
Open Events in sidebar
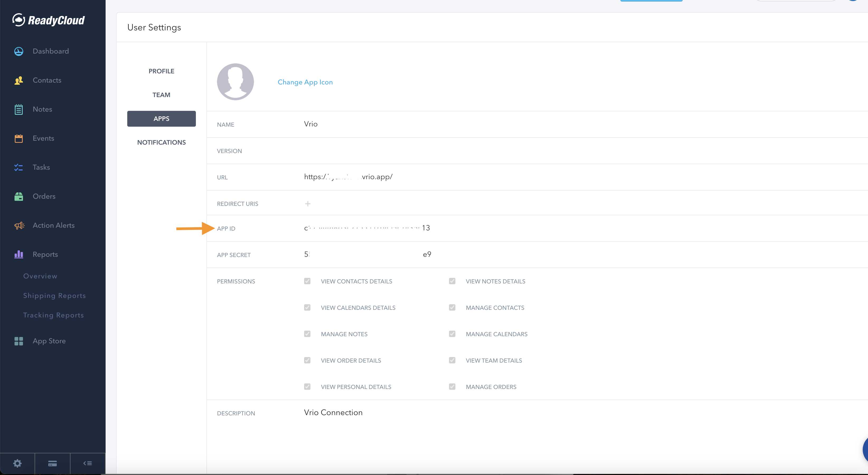pyautogui.click(x=44, y=139)
